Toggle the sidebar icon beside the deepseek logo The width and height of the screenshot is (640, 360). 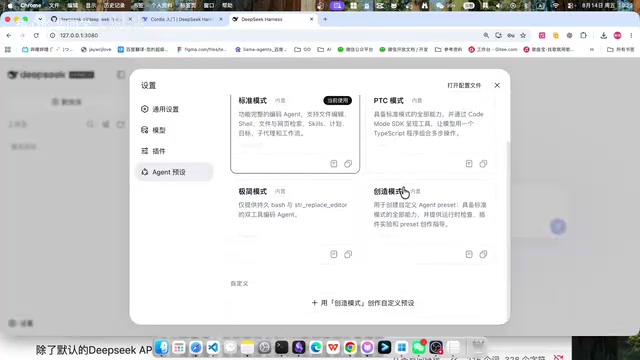pyautogui.click(x=121, y=75)
